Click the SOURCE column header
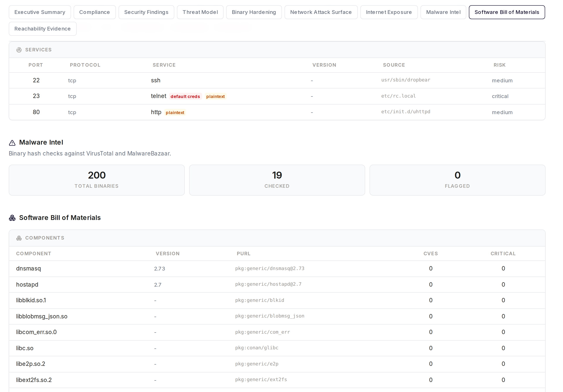 point(394,65)
